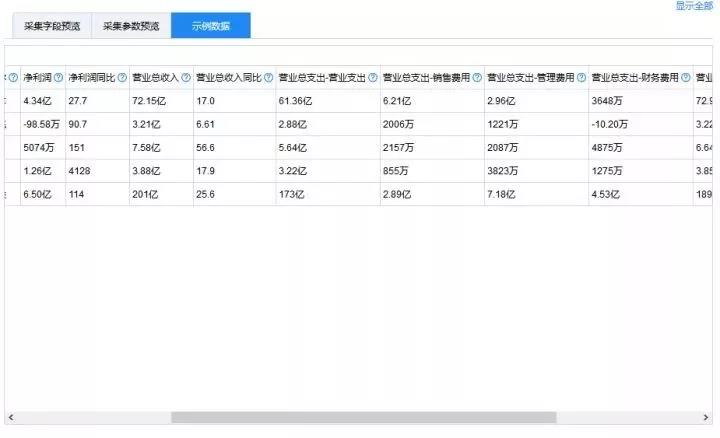Open the 采集字段预览 tab
The width and height of the screenshot is (720, 438).
pyautogui.click(x=52, y=26)
